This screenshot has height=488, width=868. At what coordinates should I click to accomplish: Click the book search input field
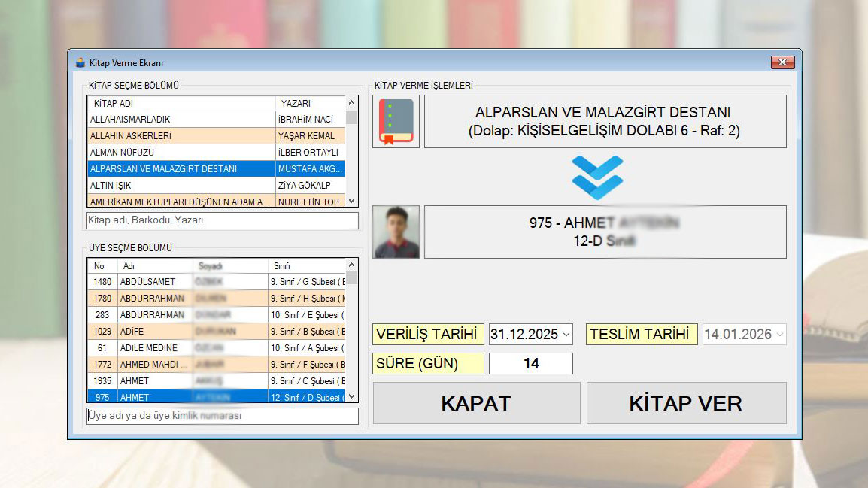(222, 220)
